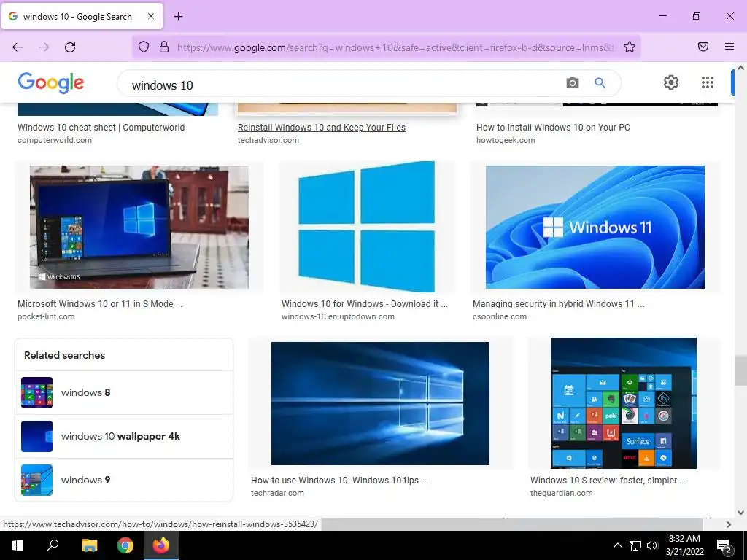Viewport: 747px width, 560px height.
Task: Show hidden system tray icons
Action: pyautogui.click(x=617, y=545)
